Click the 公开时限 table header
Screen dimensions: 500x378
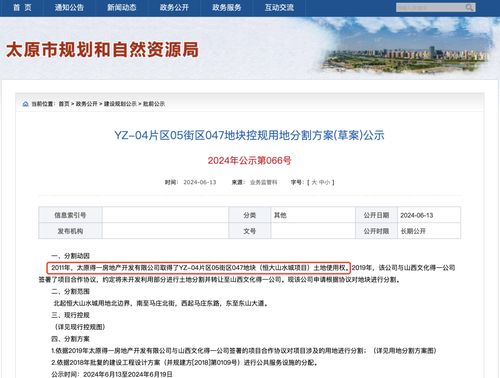(376, 231)
